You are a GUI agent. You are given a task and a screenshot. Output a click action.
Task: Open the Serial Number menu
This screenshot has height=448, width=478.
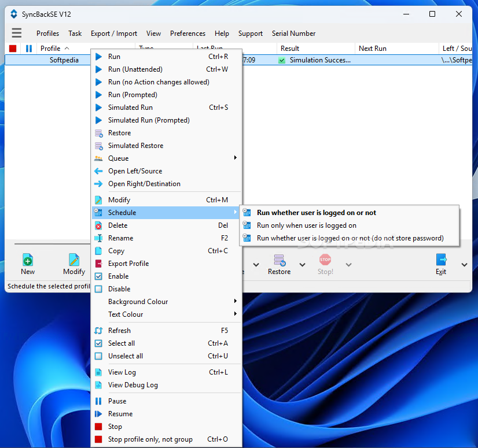(293, 33)
